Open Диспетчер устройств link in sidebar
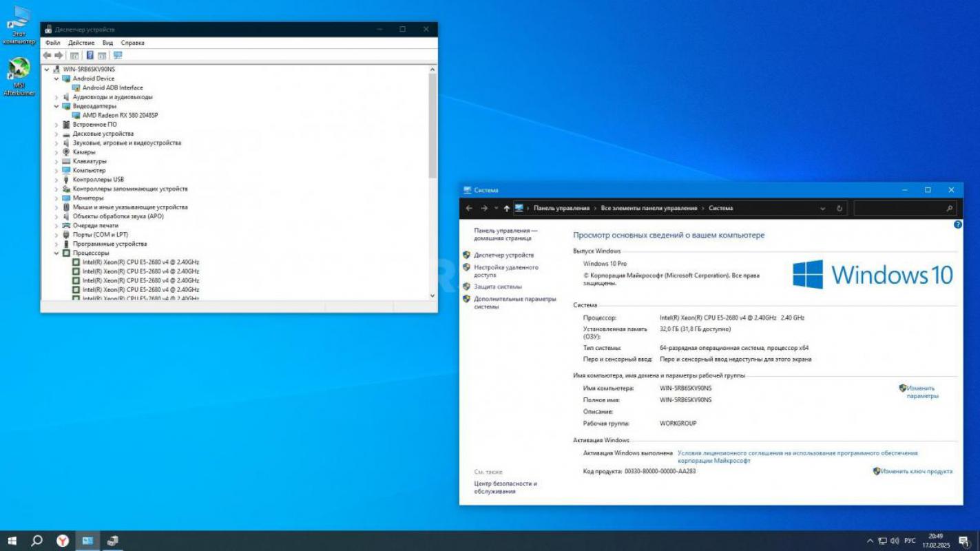Screen dimensions: 980x551 [503, 255]
